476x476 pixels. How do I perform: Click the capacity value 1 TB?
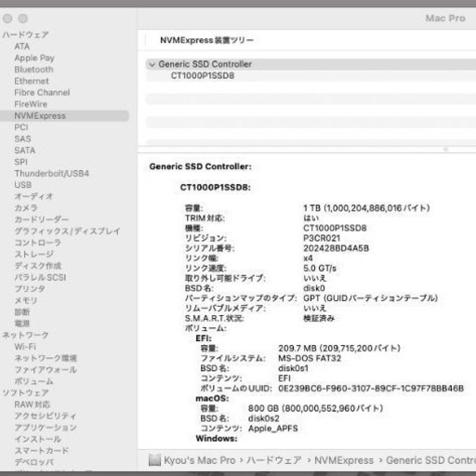coord(366,208)
